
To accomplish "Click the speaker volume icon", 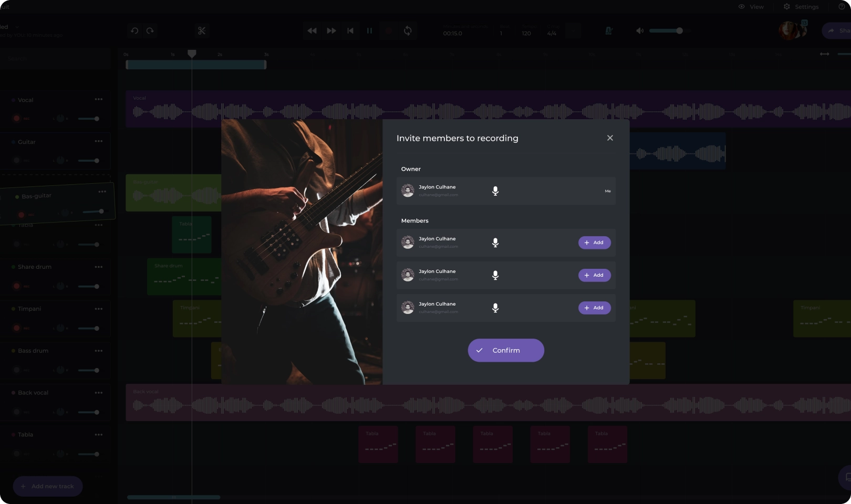I will tap(640, 31).
